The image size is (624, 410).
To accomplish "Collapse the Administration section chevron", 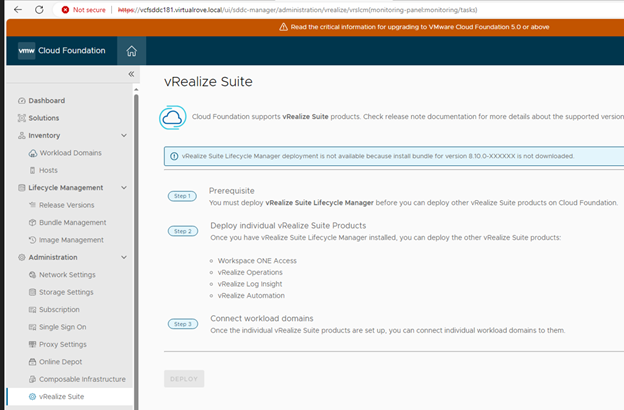I will pos(124,257).
